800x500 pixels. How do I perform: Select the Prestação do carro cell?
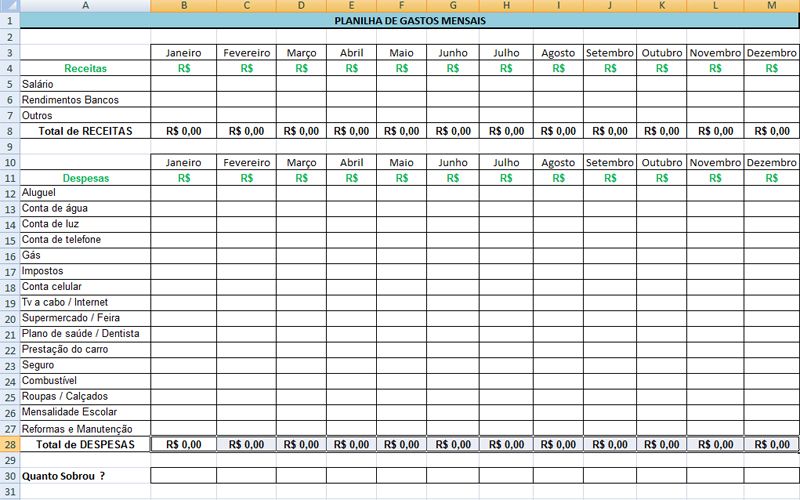85,349
